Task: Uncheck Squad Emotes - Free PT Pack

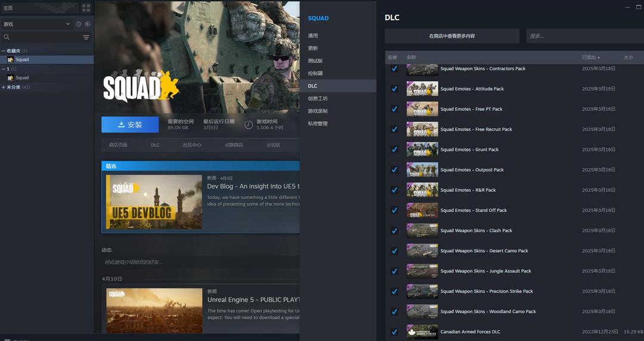Action: point(394,109)
